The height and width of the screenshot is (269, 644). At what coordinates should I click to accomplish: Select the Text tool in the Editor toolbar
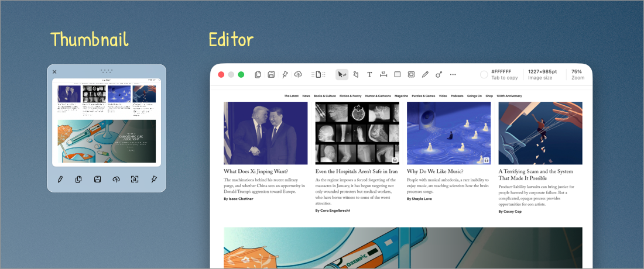click(369, 74)
